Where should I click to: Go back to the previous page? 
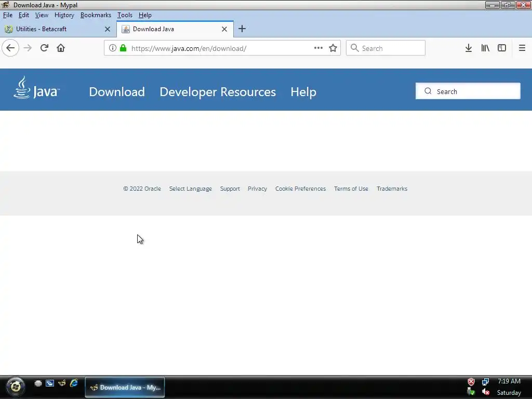tap(10, 48)
